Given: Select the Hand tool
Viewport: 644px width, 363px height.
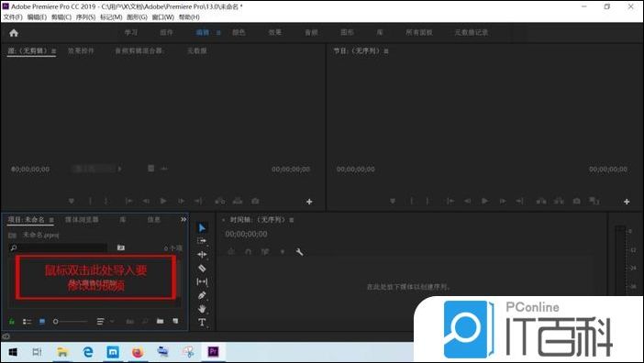Looking at the screenshot, I should coord(202,309).
